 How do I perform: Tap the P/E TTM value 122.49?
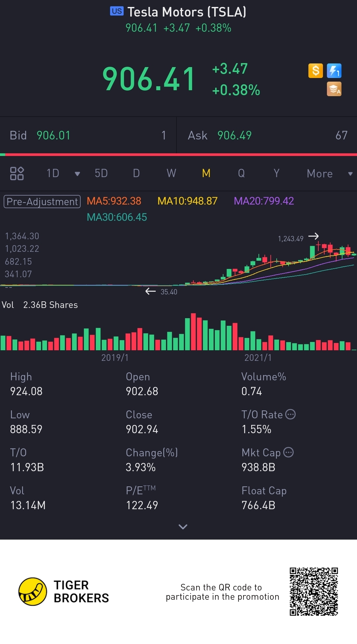tap(142, 505)
